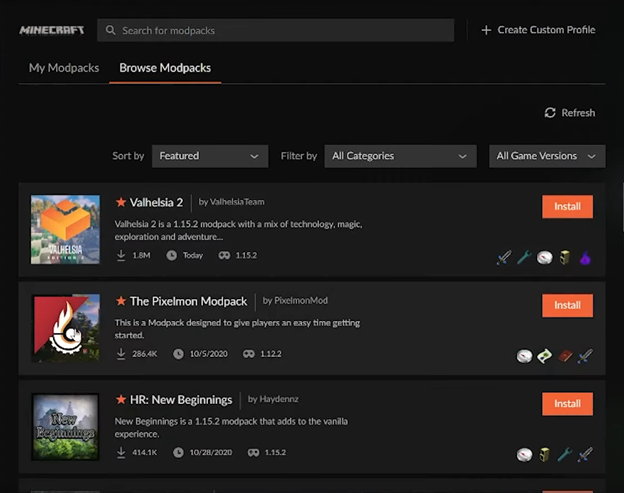Focus the Search for modpacks field
This screenshot has width=624, height=493.
tap(275, 30)
